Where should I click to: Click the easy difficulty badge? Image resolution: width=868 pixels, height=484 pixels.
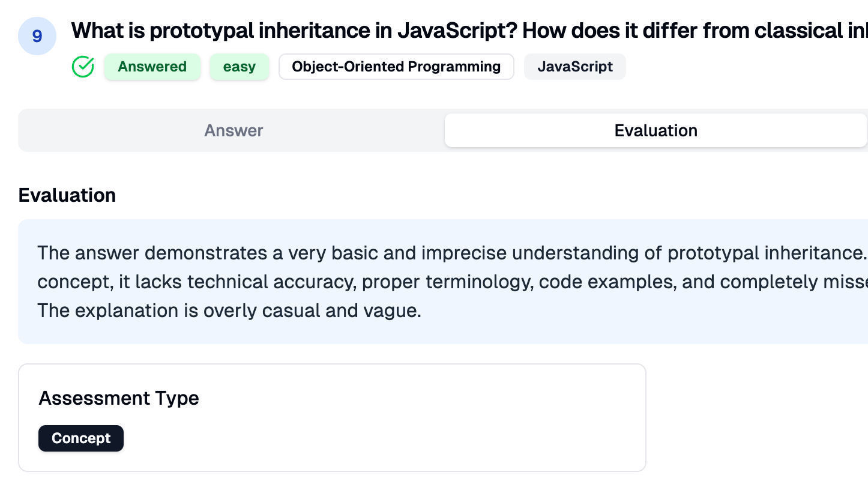[239, 67]
